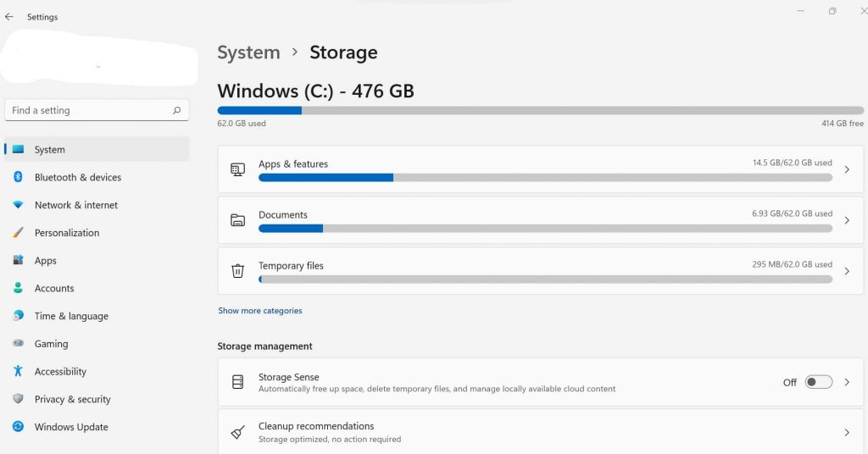Viewport: 868px width, 454px height.
Task: Open the Accounts settings section
Action: 54,288
